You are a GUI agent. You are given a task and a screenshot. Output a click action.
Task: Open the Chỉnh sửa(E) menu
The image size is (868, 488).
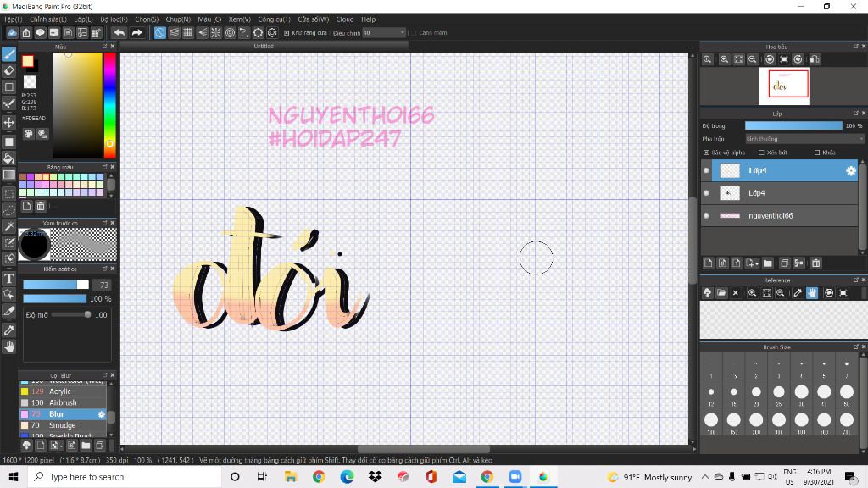point(47,19)
